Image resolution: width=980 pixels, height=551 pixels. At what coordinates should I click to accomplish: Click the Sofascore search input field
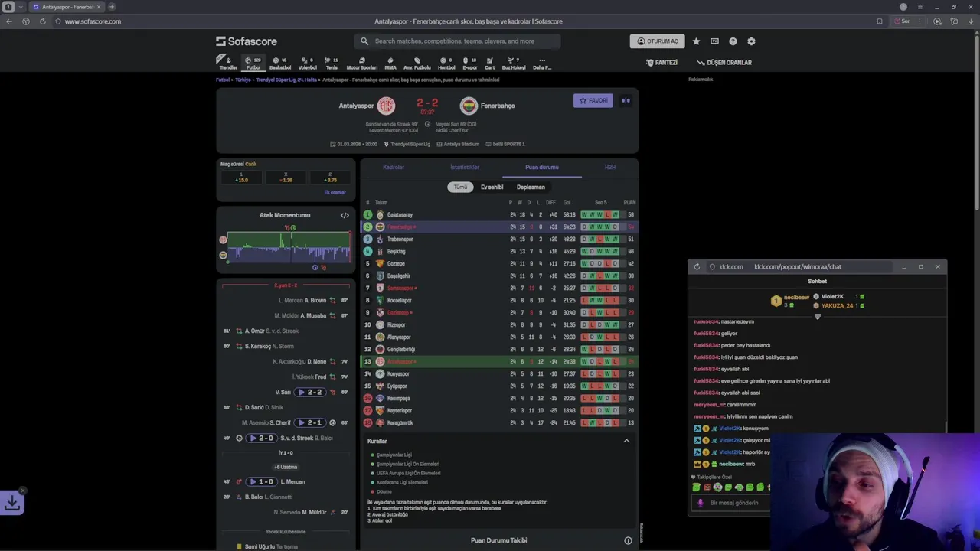[457, 41]
